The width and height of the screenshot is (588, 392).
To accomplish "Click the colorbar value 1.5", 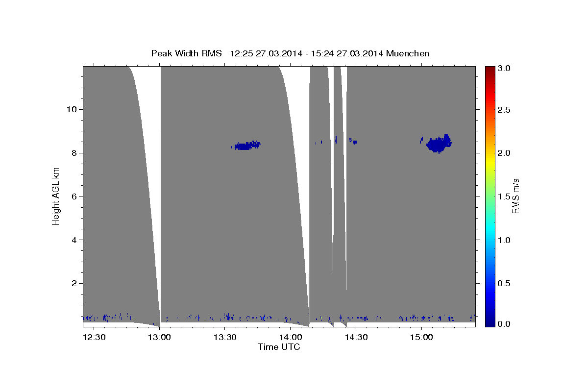I will (504, 196).
